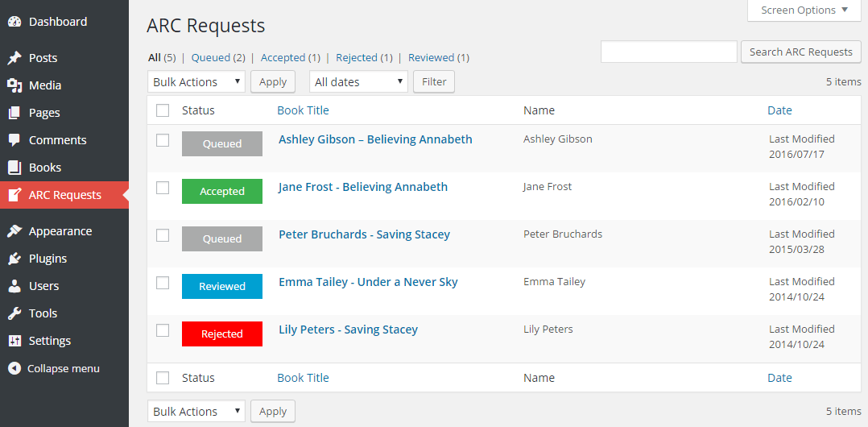Select the Lily Peters request checkbox
This screenshot has height=427, width=868.
[163, 330]
